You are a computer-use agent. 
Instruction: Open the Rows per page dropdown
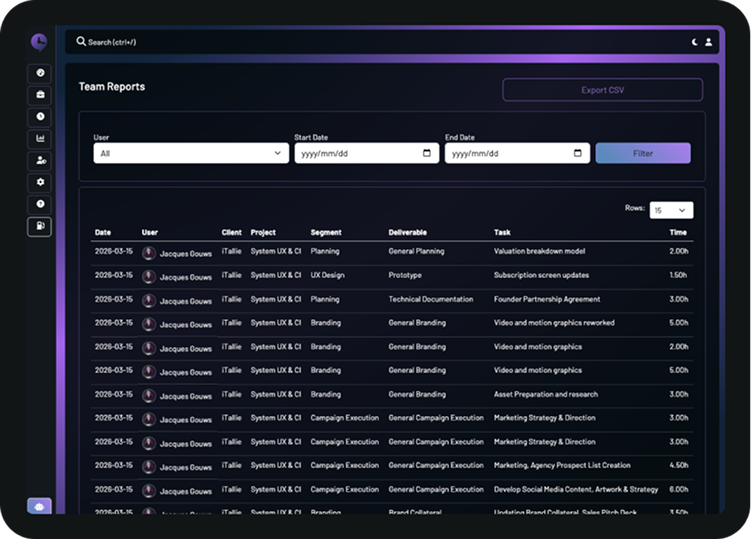pos(671,210)
